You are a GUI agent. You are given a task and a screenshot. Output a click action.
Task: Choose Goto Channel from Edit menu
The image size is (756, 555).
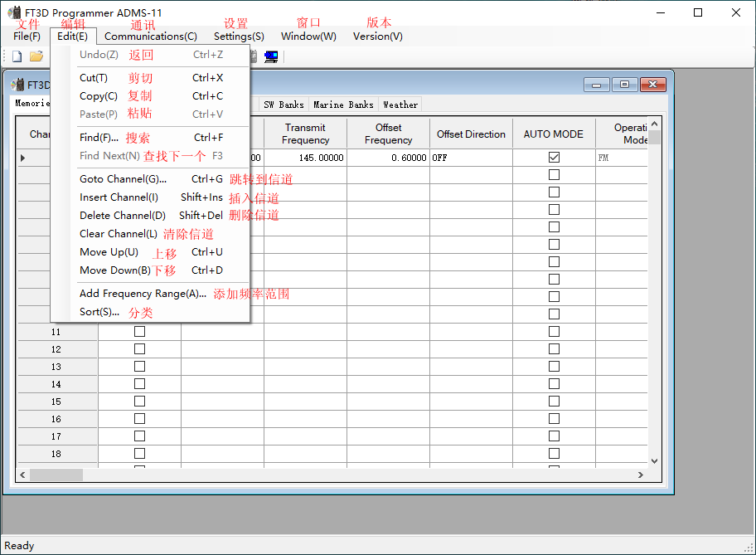(123, 179)
